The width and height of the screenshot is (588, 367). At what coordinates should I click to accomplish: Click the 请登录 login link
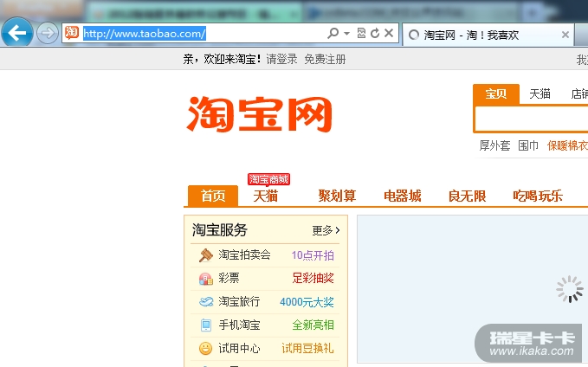(281, 59)
